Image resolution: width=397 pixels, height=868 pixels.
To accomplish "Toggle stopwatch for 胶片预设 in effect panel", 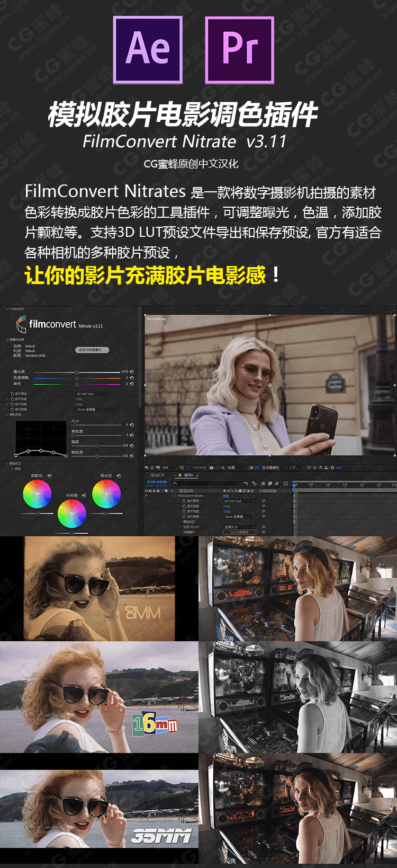I will click(12, 394).
